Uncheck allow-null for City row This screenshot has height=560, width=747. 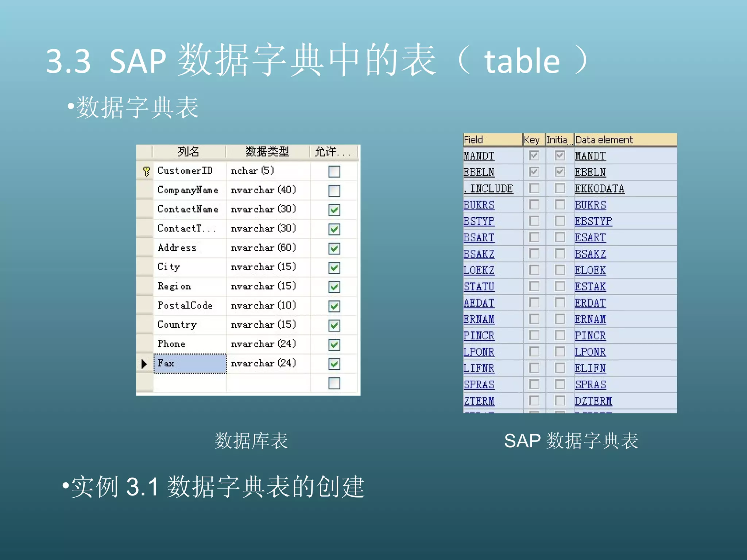[334, 268]
